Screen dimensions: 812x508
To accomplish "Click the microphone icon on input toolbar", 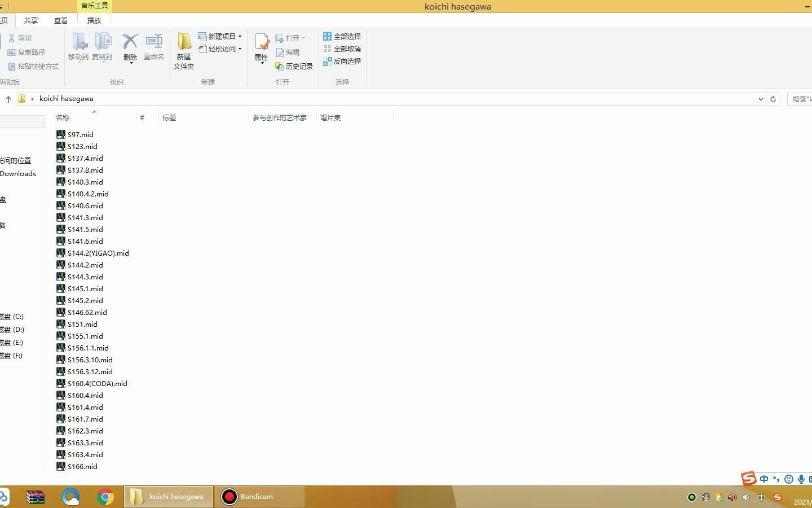I will [x=801, y=479].
